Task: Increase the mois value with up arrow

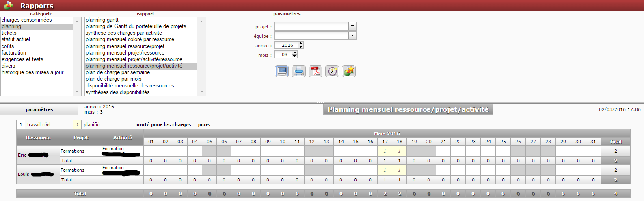Action: click(x=295, y=52)
